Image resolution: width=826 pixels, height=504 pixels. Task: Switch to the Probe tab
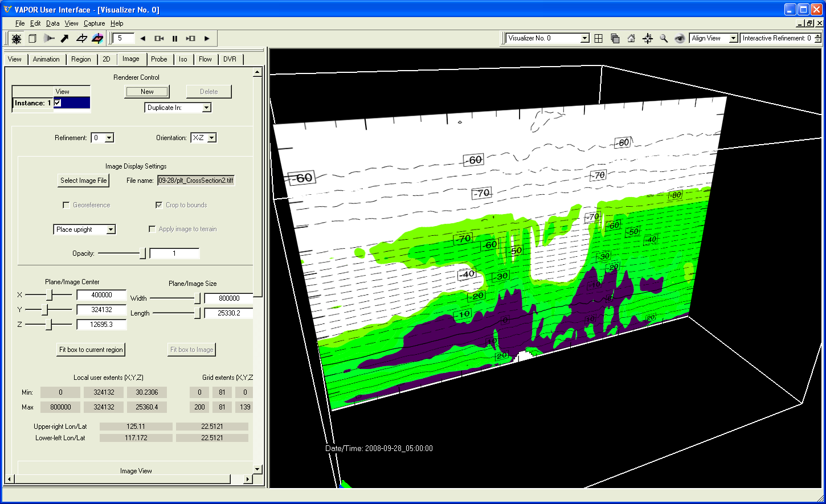click(159, 59)
